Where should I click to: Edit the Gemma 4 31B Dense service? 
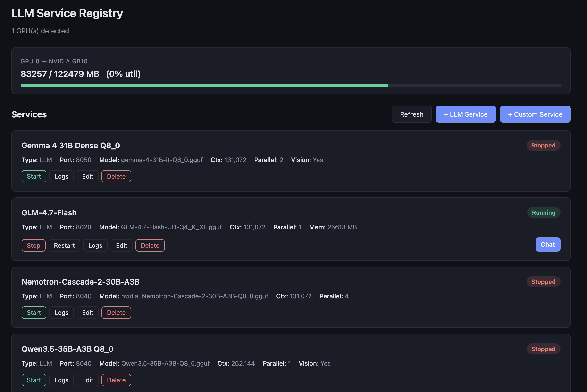88,176
